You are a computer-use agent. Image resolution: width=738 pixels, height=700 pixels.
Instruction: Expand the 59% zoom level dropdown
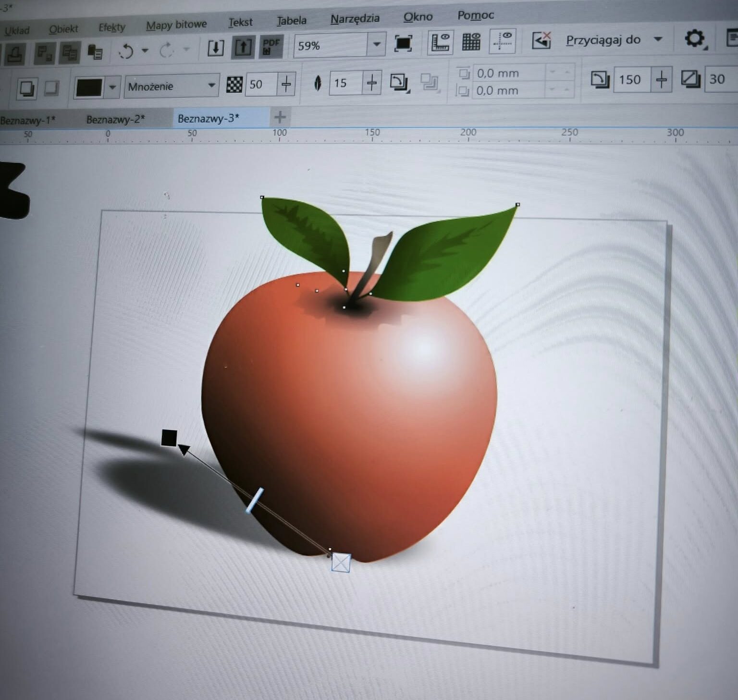[377, 44]
